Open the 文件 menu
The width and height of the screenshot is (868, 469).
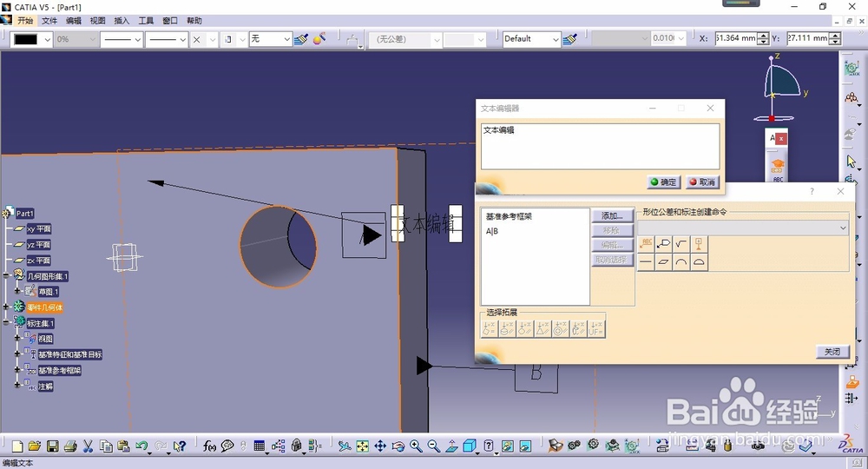49,21
